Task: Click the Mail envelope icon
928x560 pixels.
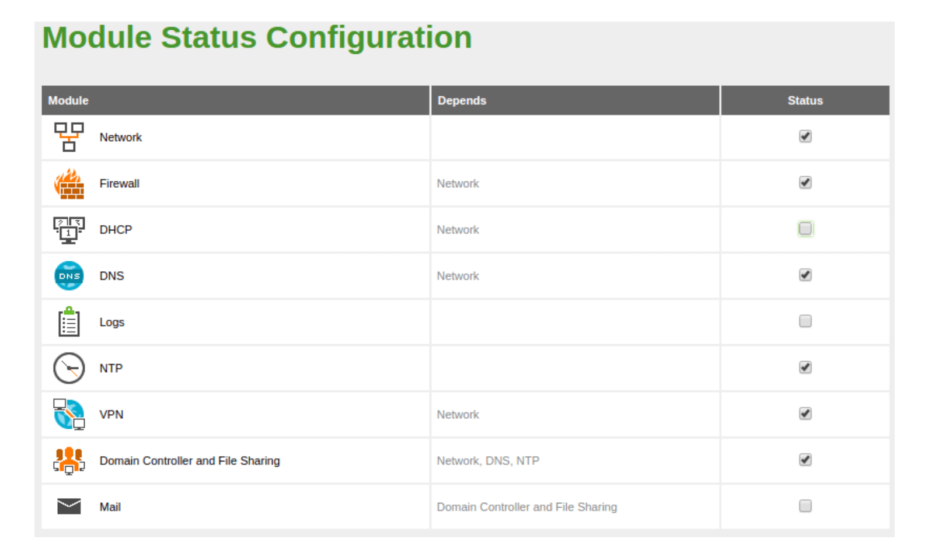Action: tap(69, 506)
